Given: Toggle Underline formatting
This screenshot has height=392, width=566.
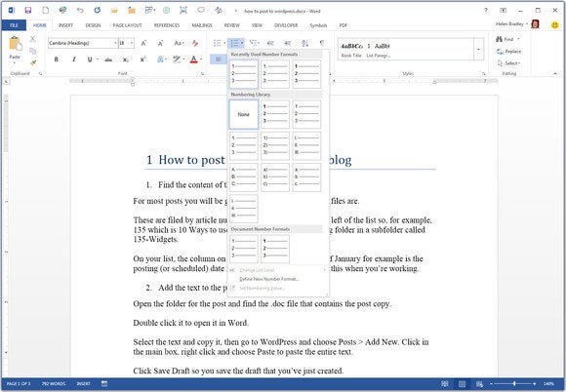Looking at the screenshot, I should [x=90, y=59].
